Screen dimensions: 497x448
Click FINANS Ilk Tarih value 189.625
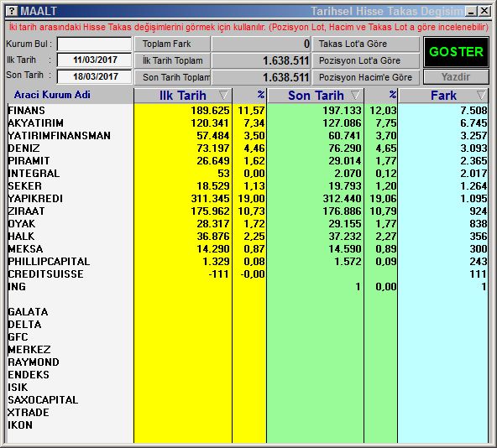tap(210, 111)
